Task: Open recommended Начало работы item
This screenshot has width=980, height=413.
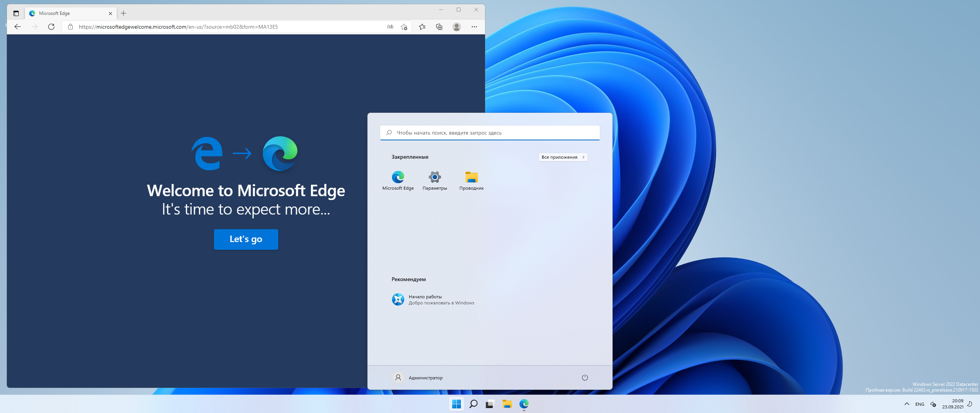Action: click(433, 299)
